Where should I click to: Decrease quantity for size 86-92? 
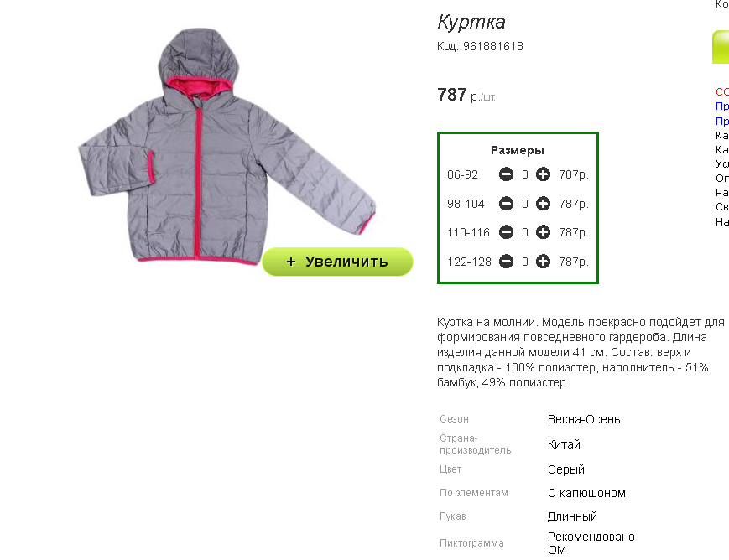tap(506, 174)
